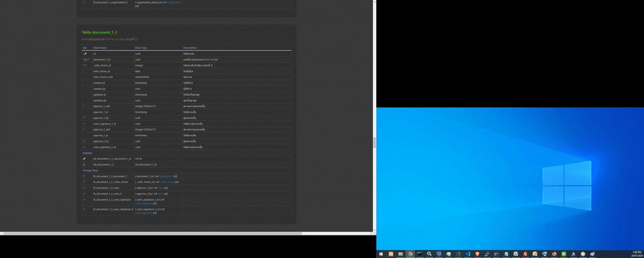644x258 pixels.
Task: Click the approve_2_at field name
Action: (x=100, y=135)
